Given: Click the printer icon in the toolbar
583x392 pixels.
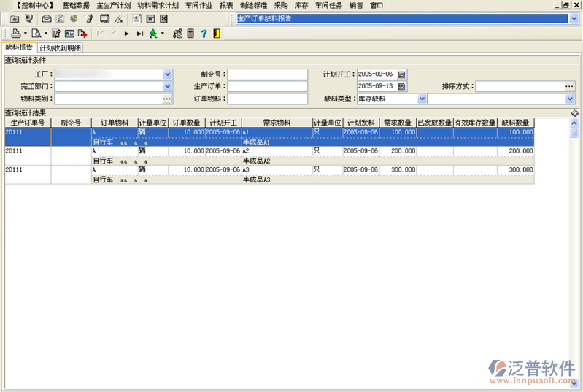Looking at the screenshot, I should pyautogui.click(x=15, y=34).
